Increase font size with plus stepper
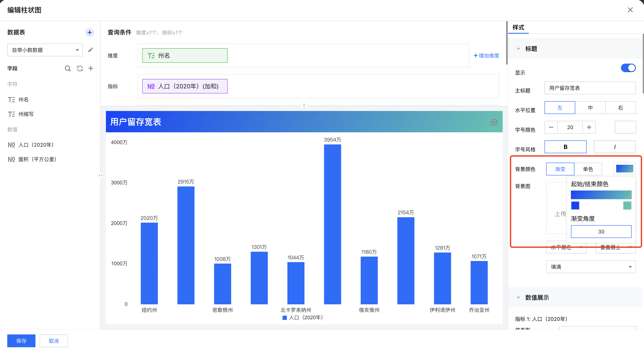Image resolution: width=644 pixels, height=350 pixels. pyautogui.click(x=589, y=127)
